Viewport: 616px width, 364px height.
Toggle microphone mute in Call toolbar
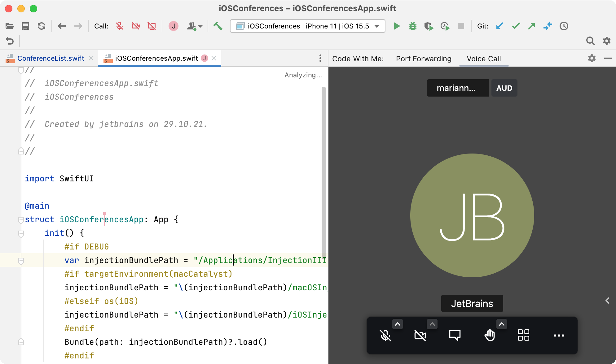(120, 26)
